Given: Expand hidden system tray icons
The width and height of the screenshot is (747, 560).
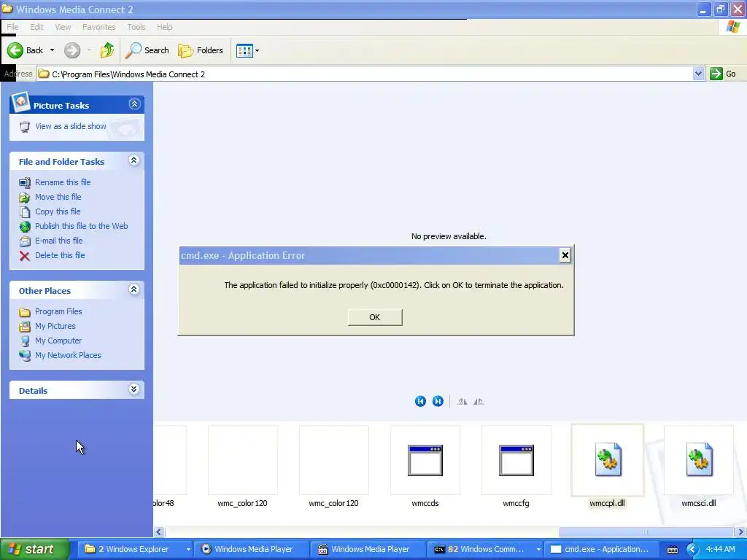Looking at the screenshot, I should pos(692,550).
